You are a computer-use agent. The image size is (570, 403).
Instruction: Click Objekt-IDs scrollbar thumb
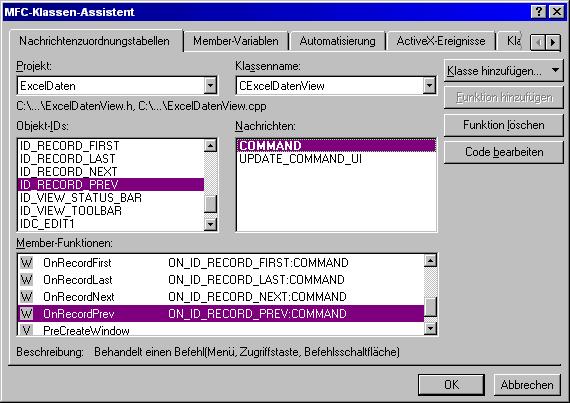[210, 204]
